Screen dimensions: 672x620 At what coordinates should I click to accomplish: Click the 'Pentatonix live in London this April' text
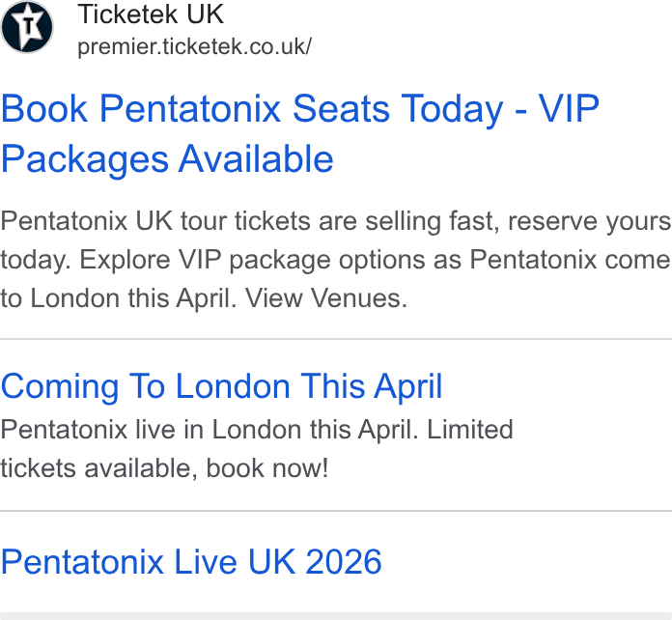[210, 430]
